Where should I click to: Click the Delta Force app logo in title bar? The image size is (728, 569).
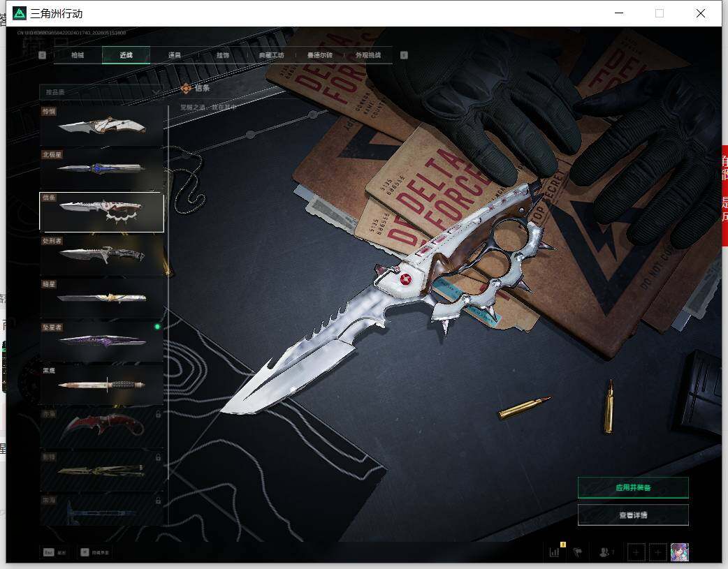pyautogui.click(x=19, y=13)
